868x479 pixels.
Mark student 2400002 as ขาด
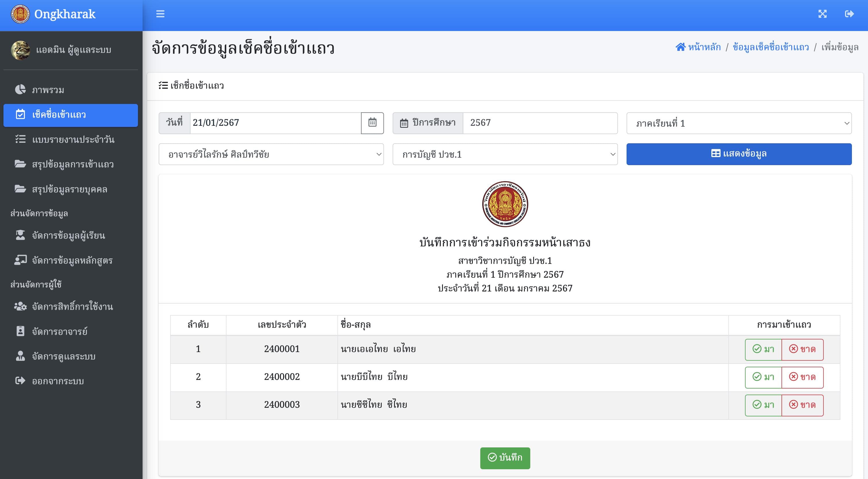point(802,377)
